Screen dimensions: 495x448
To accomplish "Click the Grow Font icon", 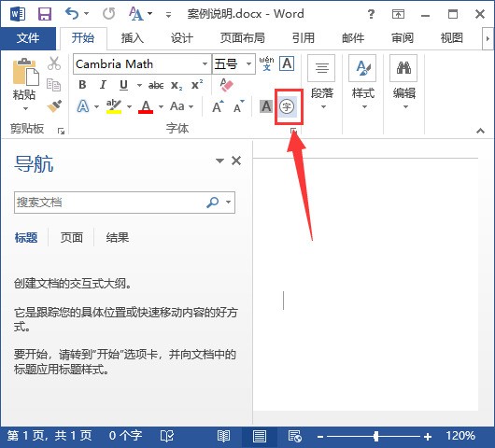I will point(218,106).
